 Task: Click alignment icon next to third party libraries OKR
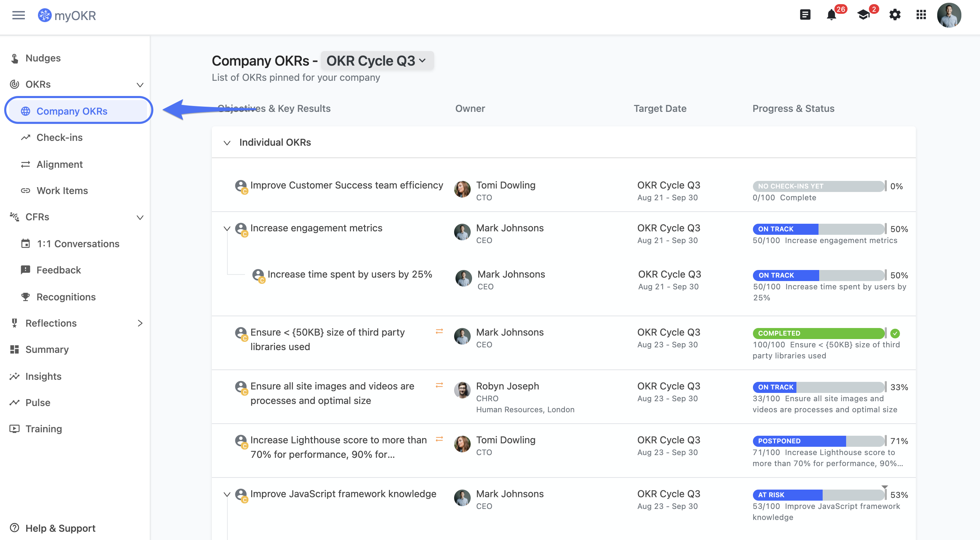439,331
